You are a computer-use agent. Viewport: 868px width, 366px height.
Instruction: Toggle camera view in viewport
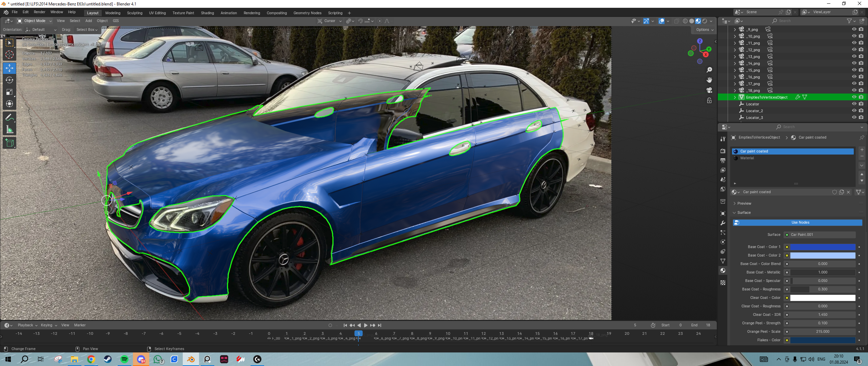[709, 90]
